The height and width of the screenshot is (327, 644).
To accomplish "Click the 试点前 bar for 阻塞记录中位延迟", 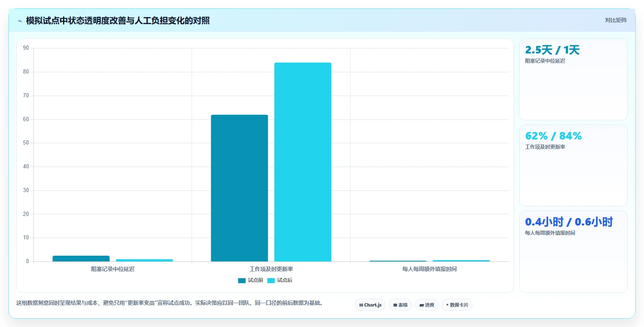I will click(x=81, y=259).
